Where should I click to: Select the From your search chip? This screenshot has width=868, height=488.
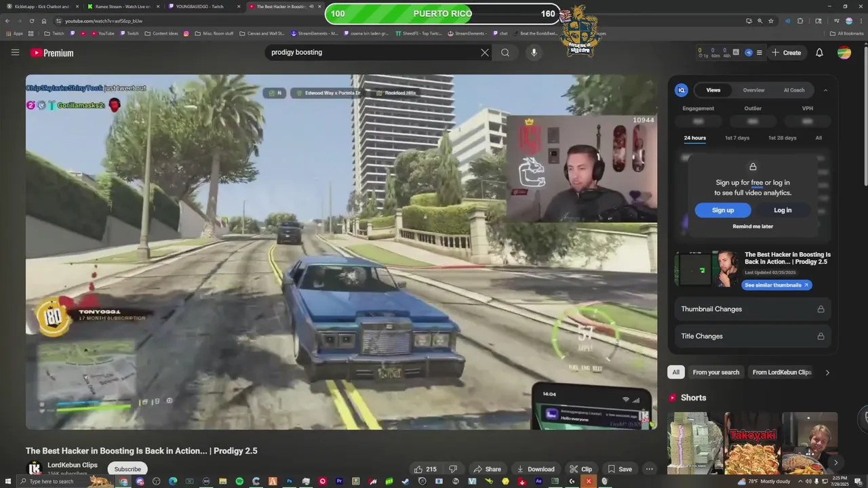(716, 372)
